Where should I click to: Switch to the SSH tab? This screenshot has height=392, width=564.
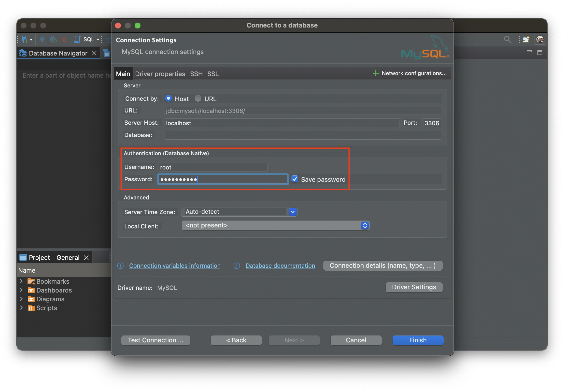click(196, 74)
